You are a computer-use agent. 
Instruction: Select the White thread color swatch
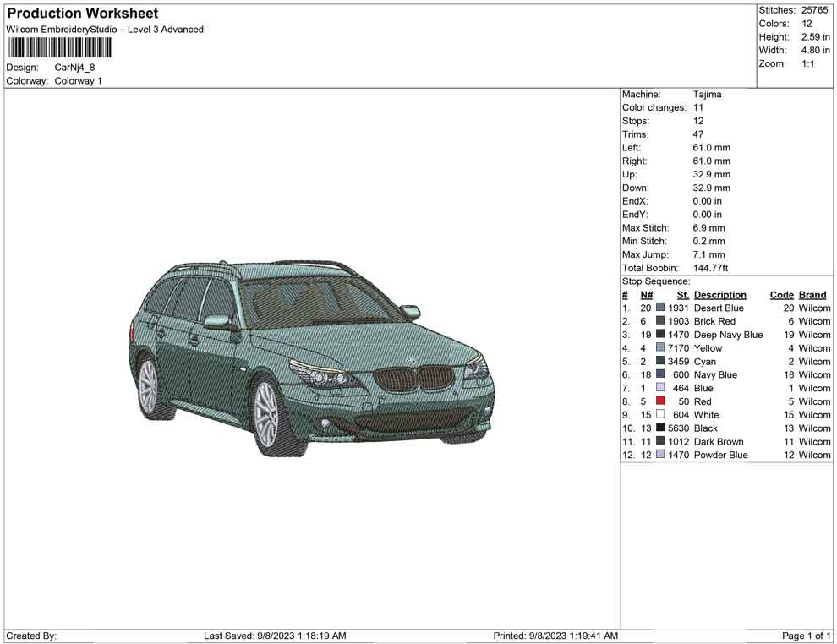click(660, 415)
